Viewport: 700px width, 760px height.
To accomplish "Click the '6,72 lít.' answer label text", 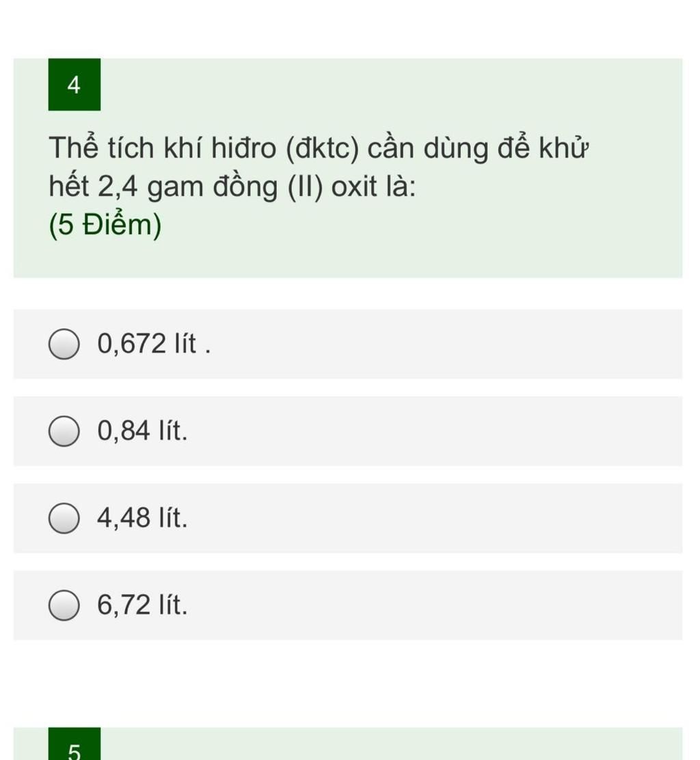I will pos(142,606).
